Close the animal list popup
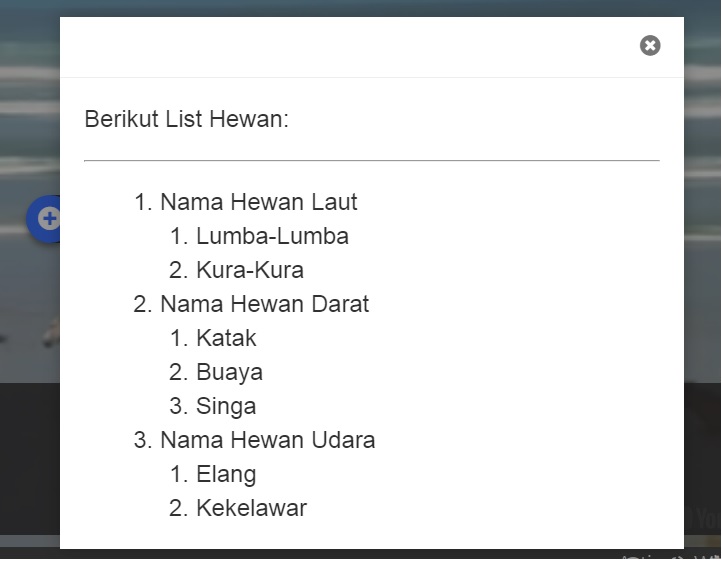 (x=650, y=46)
